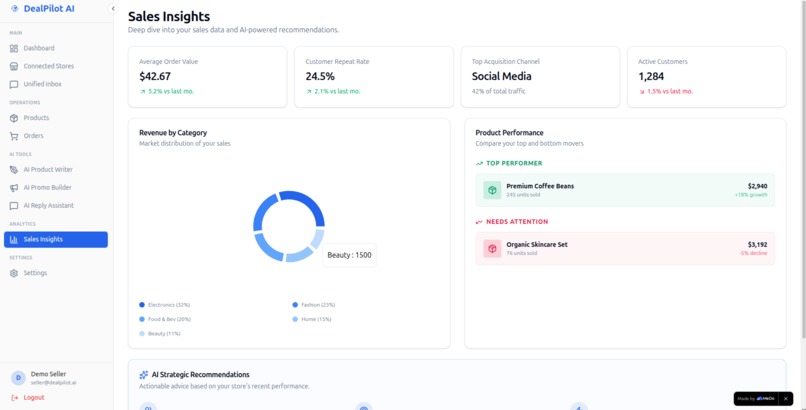
Task: Click the Electronics legend color dot
Action: pos(142,305)
